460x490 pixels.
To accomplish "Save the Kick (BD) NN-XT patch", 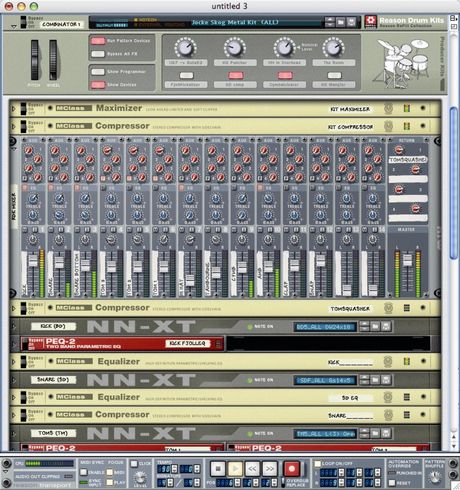I will 386,326.
